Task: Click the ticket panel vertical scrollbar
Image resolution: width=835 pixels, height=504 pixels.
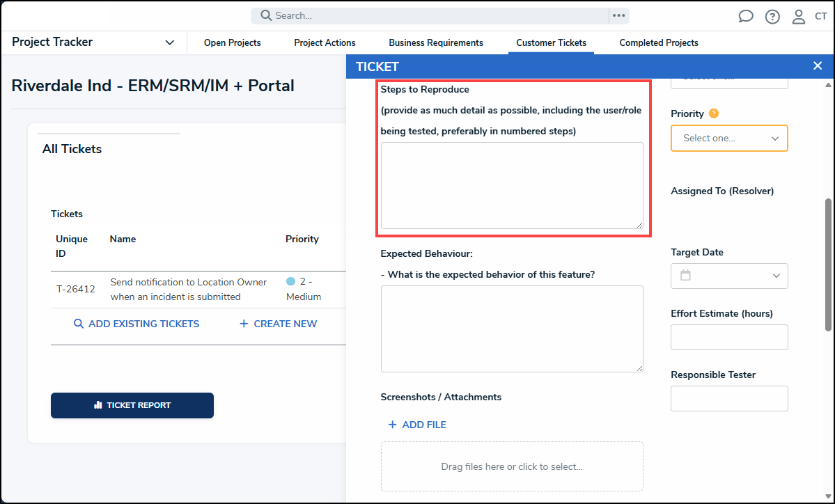Action: 827,265
